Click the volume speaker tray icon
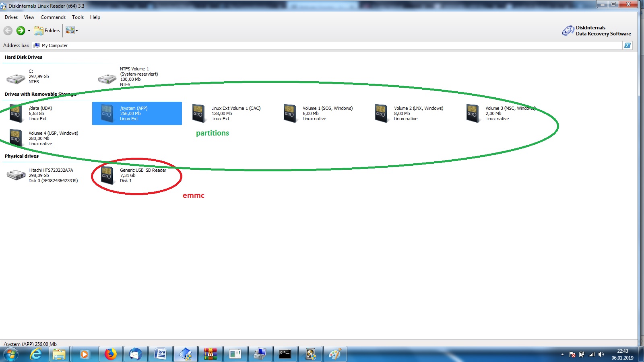The width and height of the screenshot is (644, 362). [x=601, y=354]
